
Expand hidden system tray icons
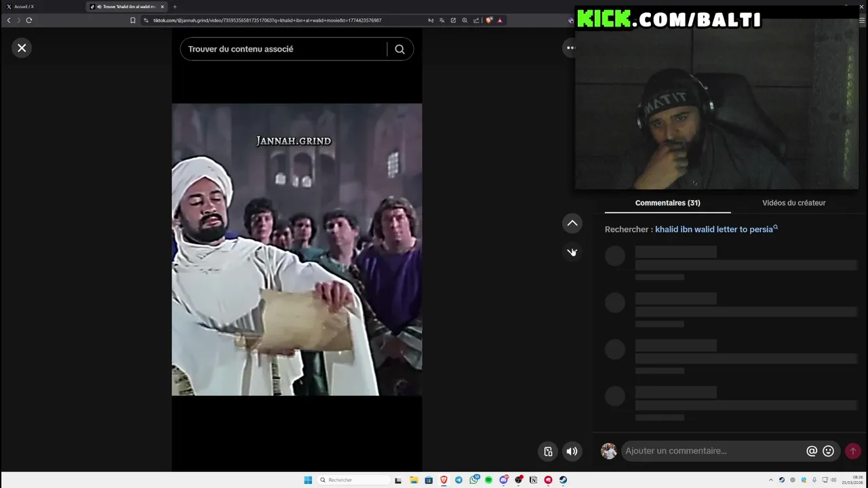771,480
